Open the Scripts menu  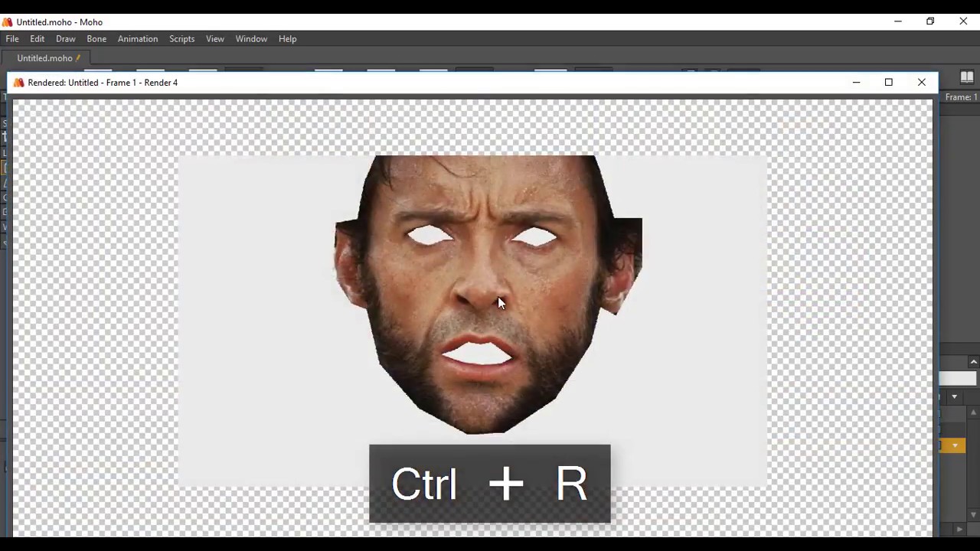182,39
